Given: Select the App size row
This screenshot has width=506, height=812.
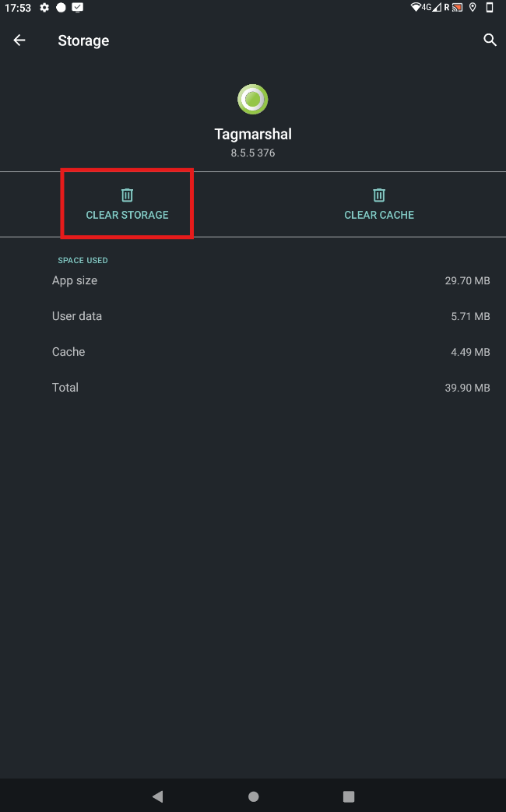Looking at the screenshot, I should 253,280.
